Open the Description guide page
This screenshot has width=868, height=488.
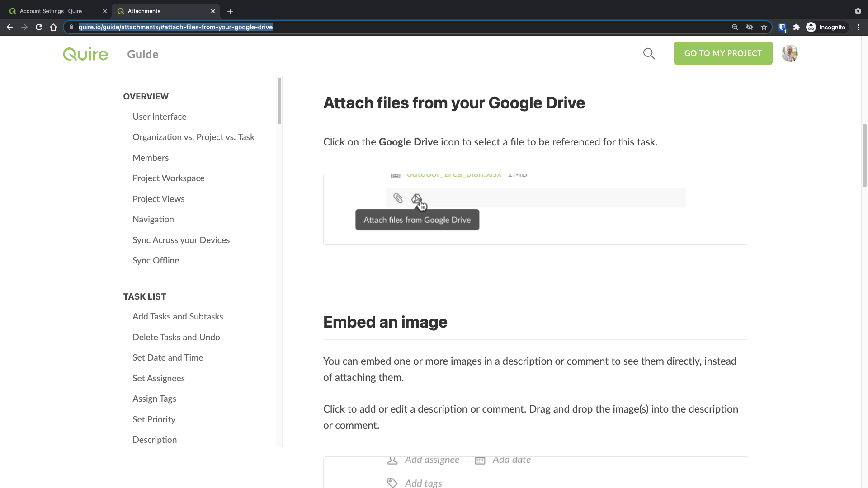coord(155,440)
